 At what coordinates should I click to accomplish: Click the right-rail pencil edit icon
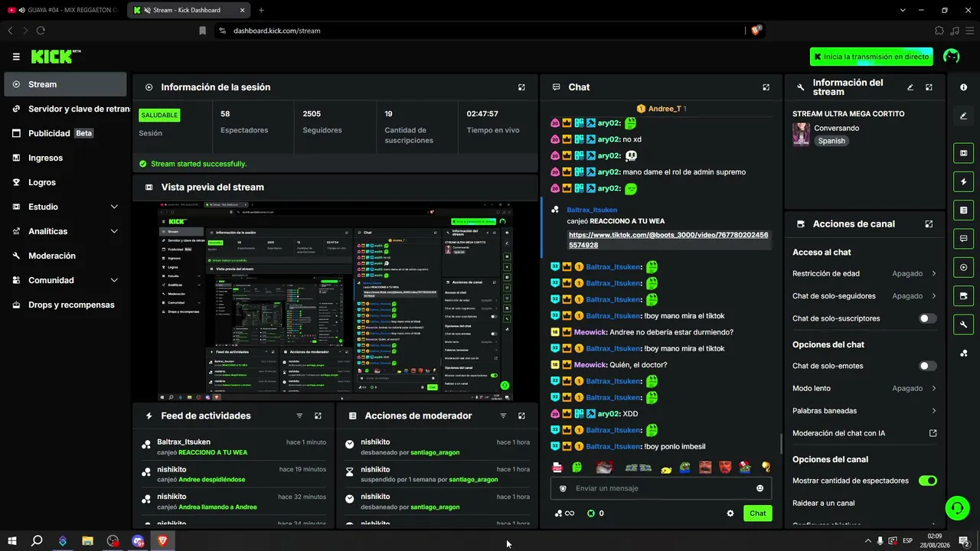coord(963,116)
